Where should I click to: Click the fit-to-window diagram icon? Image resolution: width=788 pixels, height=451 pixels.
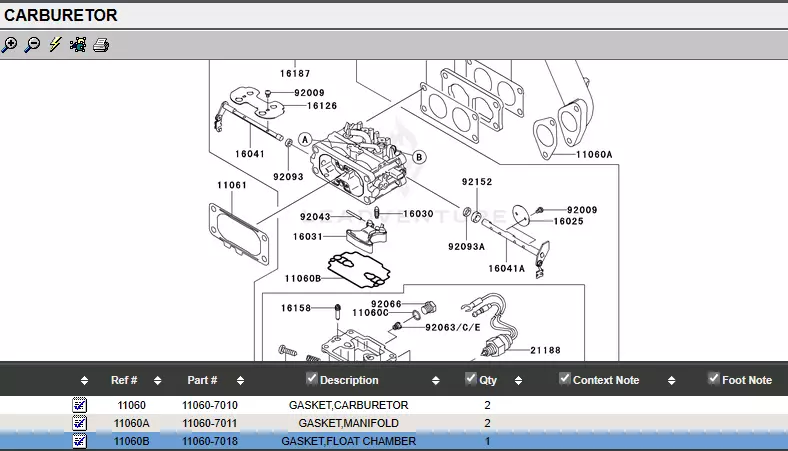click(x=77, y=45)
